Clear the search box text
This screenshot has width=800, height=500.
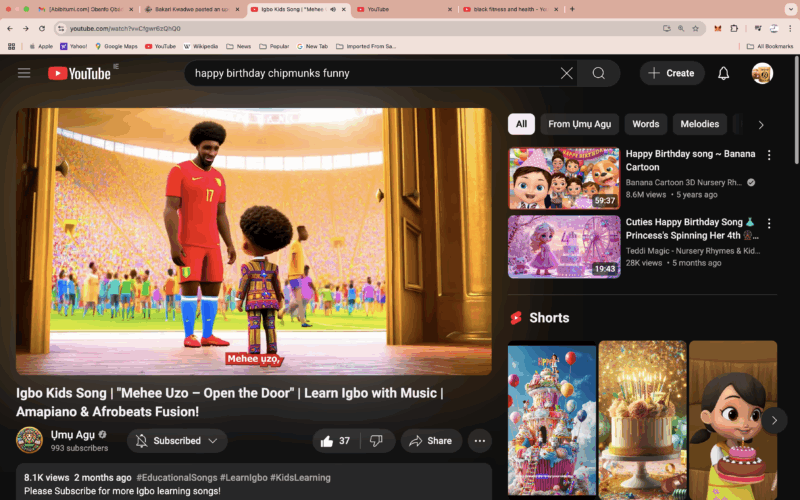[x=566, y=73]
